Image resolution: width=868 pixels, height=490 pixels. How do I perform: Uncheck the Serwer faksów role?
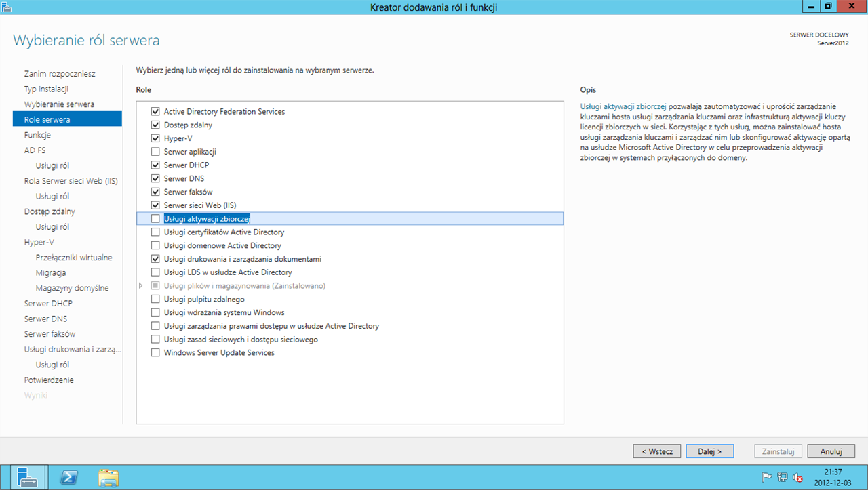(156, 192)
